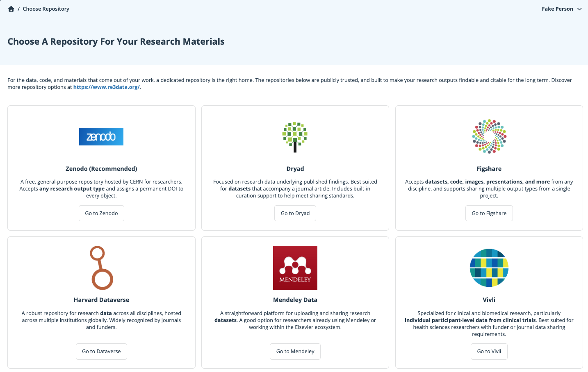Select the Choose Repository breadcrumb
Image resolution: width=588 pixels, height=372 pixels.
coord(46,9)
